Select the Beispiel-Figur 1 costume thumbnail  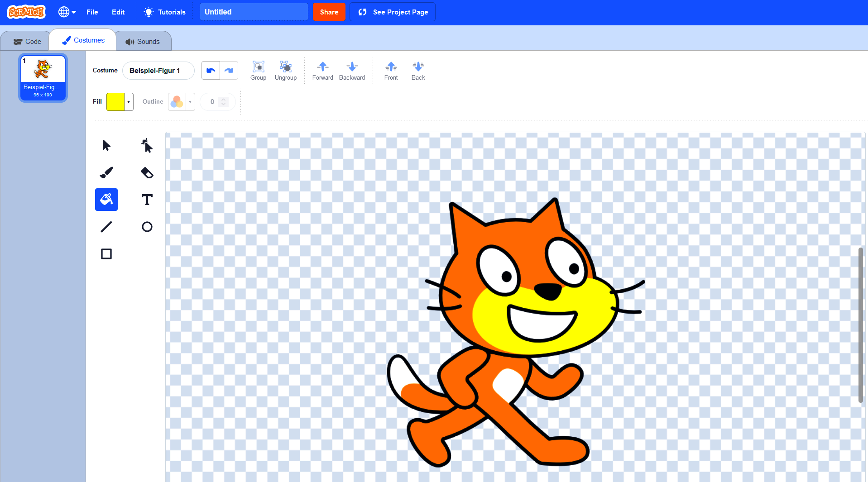coord(43,77)
